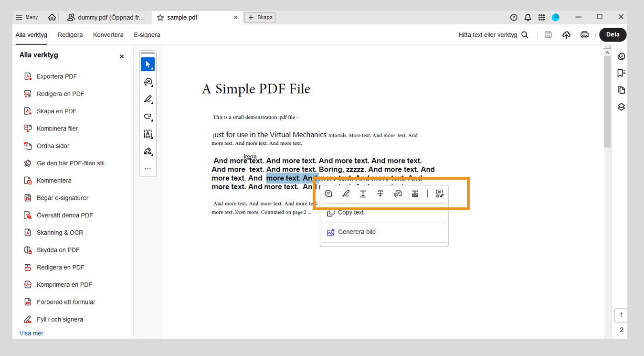The width and height of the screenshot is (644, 356).
Task: Go to the Home screen icon
Action: click(52, 17)
